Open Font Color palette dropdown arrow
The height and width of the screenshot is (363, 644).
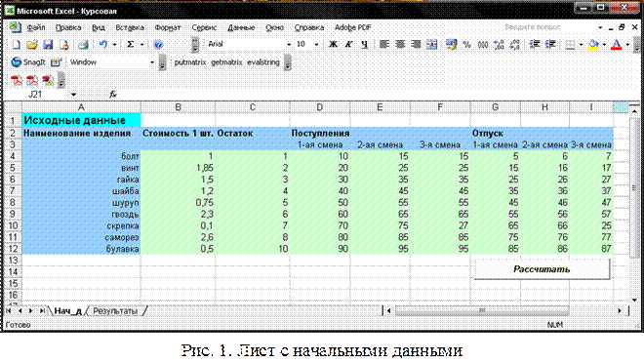pos(627,44)
